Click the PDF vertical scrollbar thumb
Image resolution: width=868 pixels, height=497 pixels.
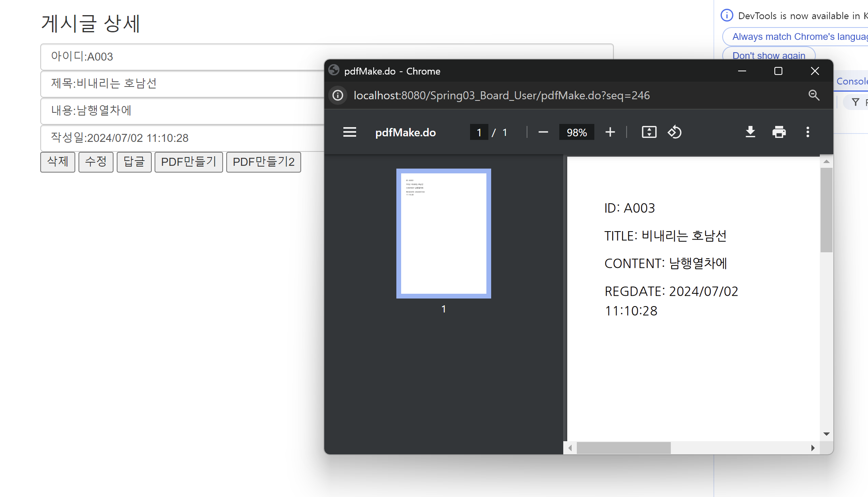(827, 210)
